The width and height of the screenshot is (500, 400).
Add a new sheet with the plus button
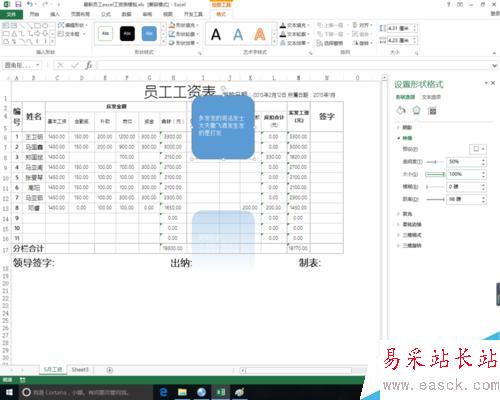[x=109, y=370]
